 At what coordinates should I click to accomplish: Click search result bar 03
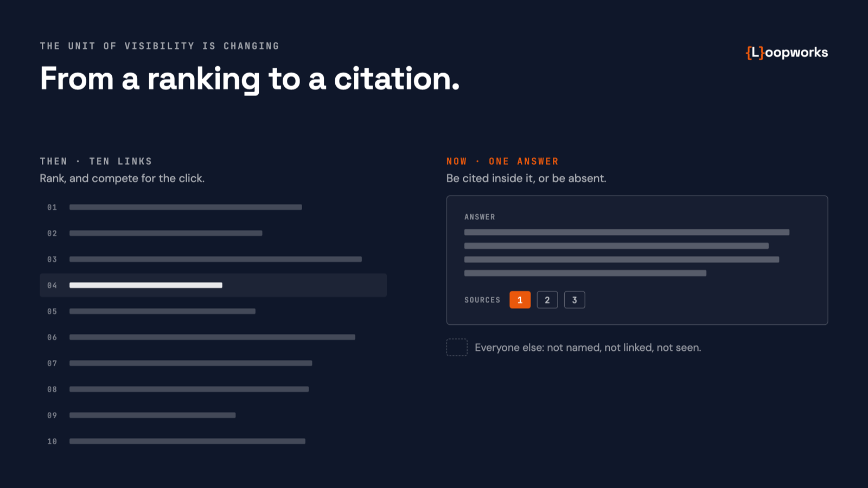(x=215, y=259)
